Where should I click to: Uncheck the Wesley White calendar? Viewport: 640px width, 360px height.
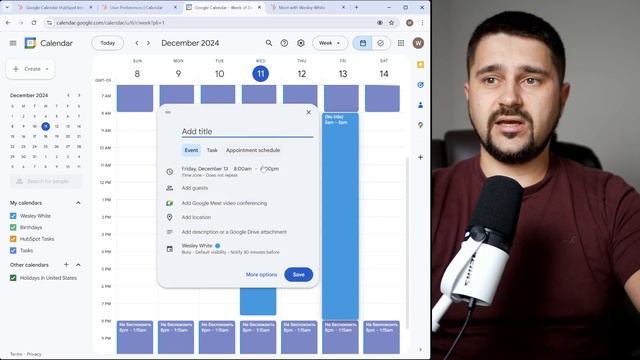coord(13,216)
